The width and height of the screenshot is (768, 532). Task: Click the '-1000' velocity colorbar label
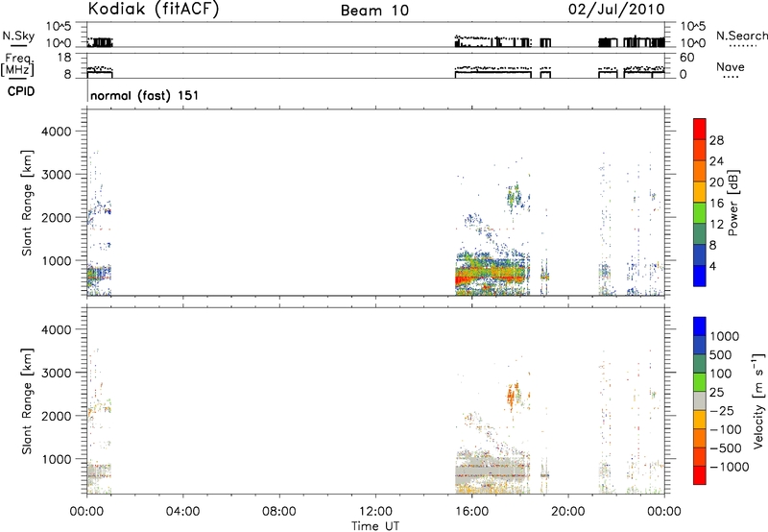coord(729,467)
